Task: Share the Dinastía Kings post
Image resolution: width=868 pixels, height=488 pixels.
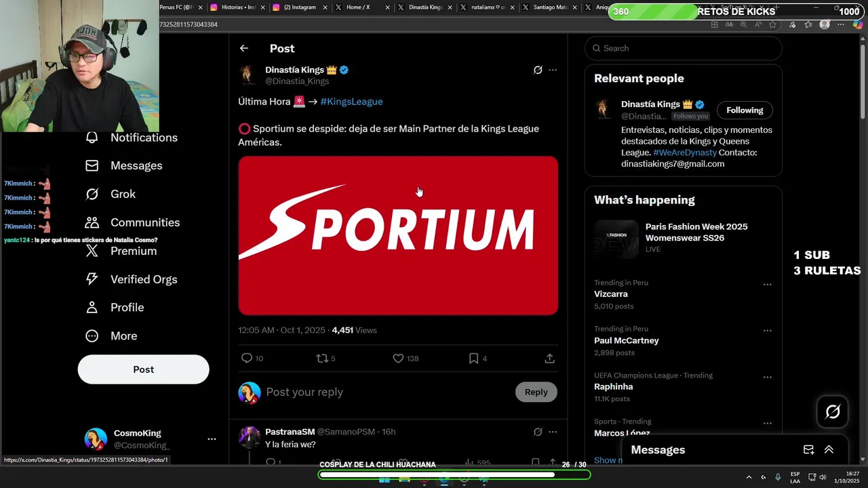Action: [549, 359]
